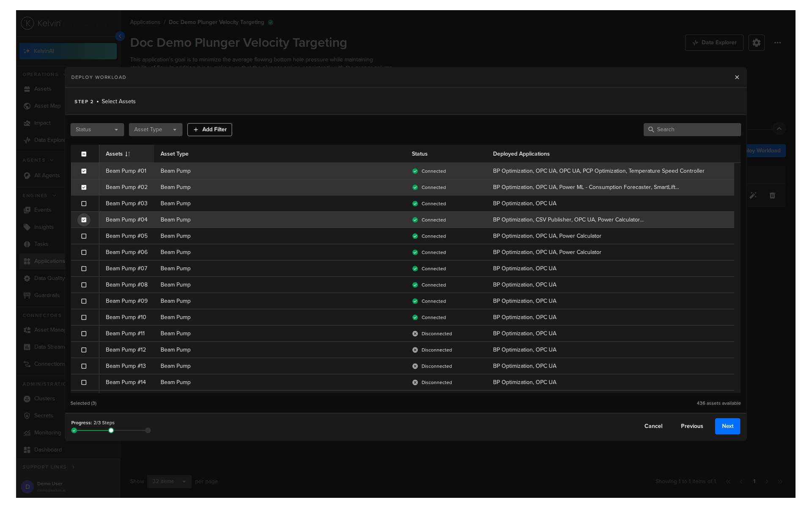Open Impact sidebar icon

point(27,123)
